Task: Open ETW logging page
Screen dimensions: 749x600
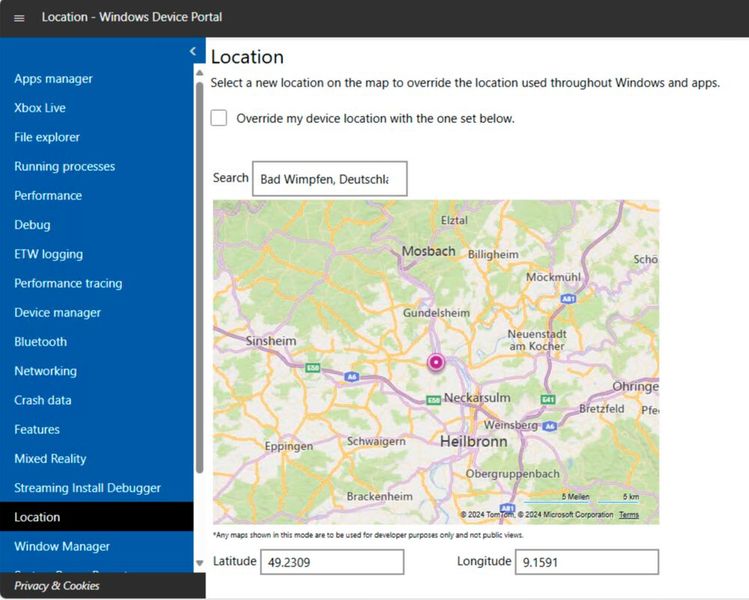Action: [x=48, y=254]
